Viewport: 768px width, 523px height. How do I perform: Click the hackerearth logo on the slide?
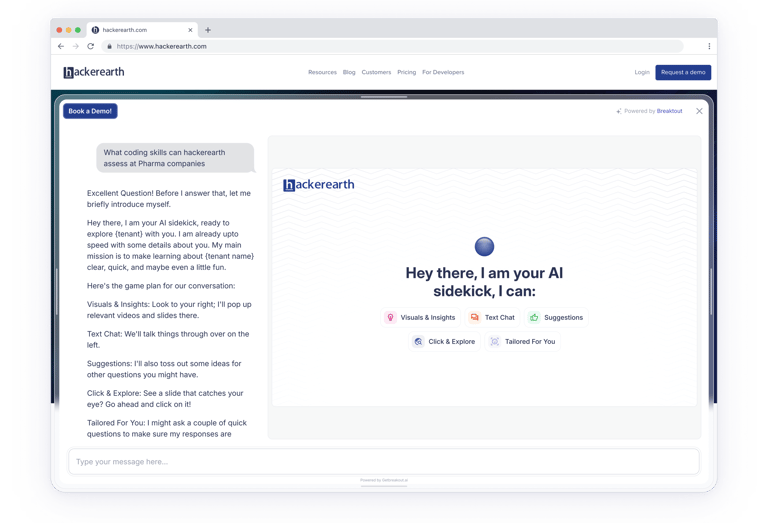point(319,185)
